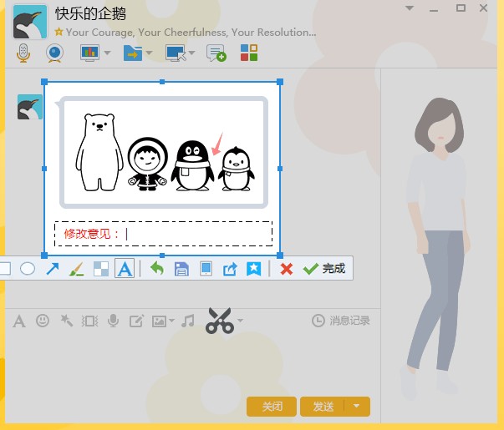Click the music note icon

click(x=188, y=321)
